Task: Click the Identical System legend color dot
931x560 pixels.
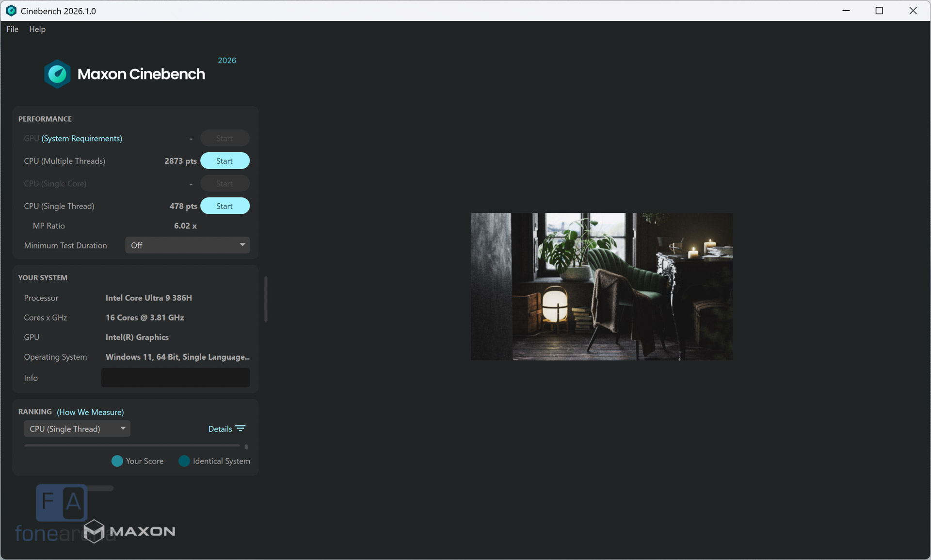Action: [x=184, y=461]
